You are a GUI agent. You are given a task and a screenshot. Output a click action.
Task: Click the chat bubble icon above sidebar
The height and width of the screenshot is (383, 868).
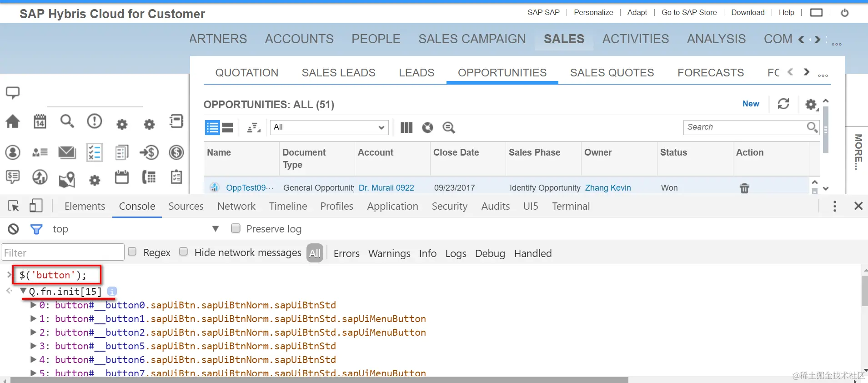13,93
